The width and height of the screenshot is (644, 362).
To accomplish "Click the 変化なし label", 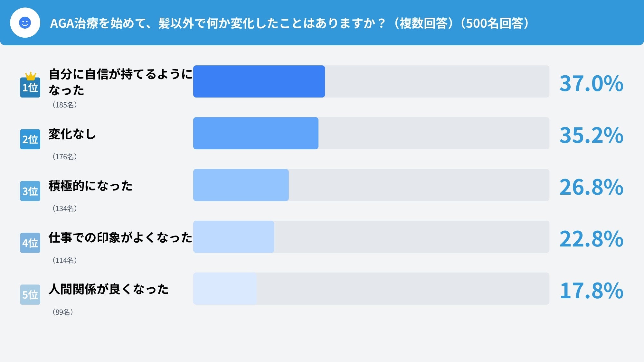I will pos(72,134).
